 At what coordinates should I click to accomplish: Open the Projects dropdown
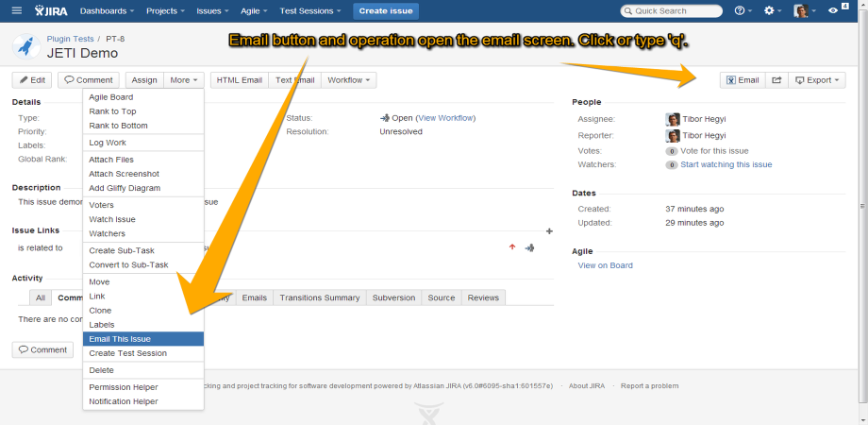(x=165, y=10)
